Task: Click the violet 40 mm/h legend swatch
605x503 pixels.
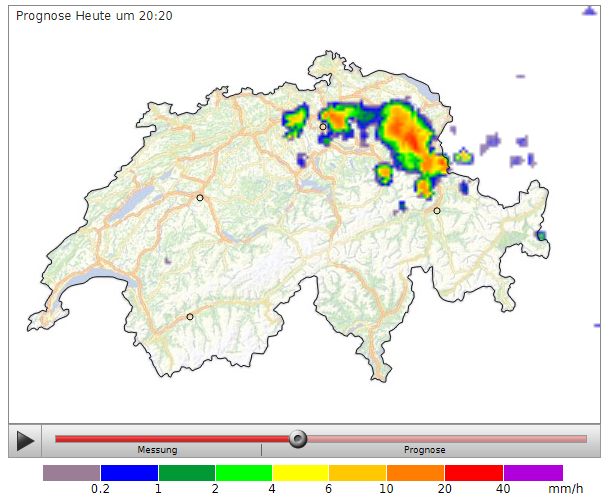Action: coord(534,473)
